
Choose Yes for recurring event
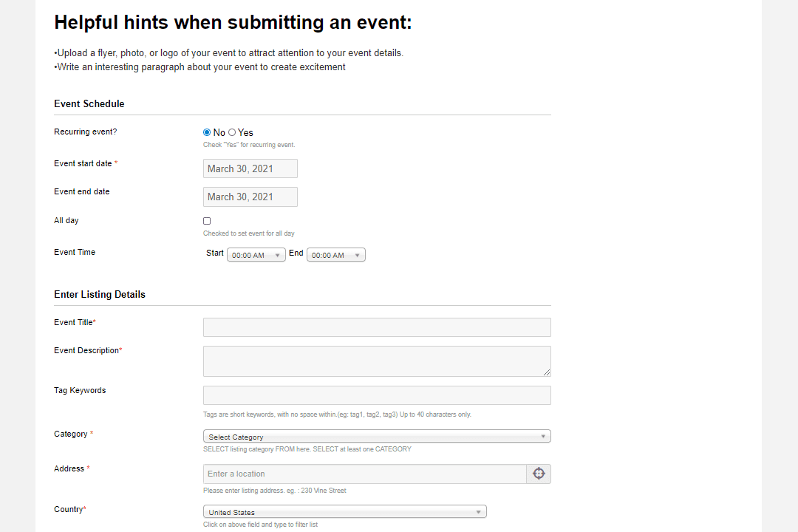pyautogui.click(x=232, y=132)
